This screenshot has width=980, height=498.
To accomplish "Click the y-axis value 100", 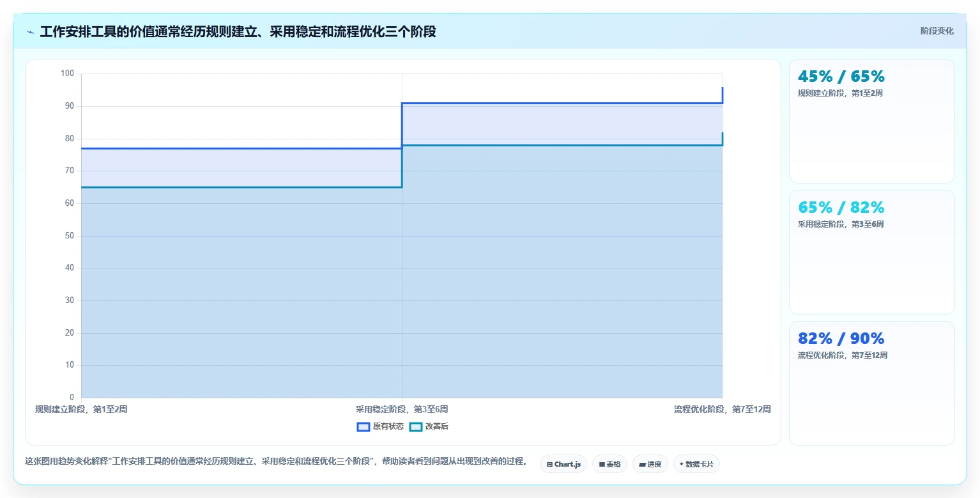I will pos(68,74).
